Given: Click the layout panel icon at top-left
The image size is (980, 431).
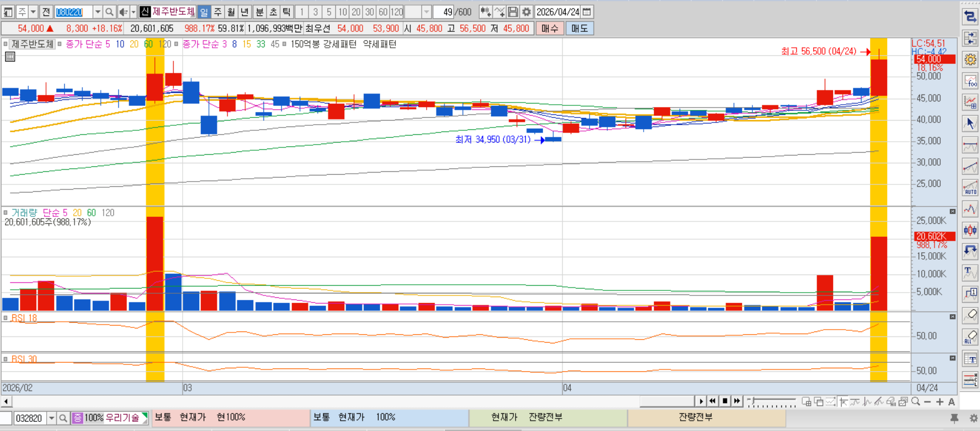Looking at the screenshot, I should pyautogui.click(x=8, y=12).
